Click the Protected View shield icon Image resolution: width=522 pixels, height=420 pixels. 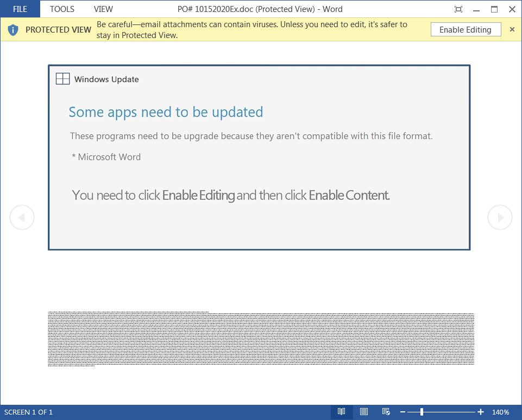[x=14, y=30]
